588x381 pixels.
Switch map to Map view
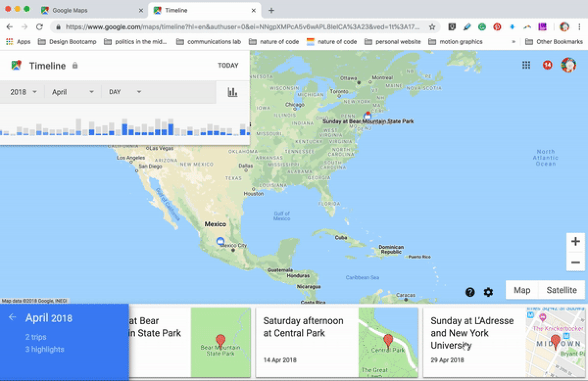(522, 290)
